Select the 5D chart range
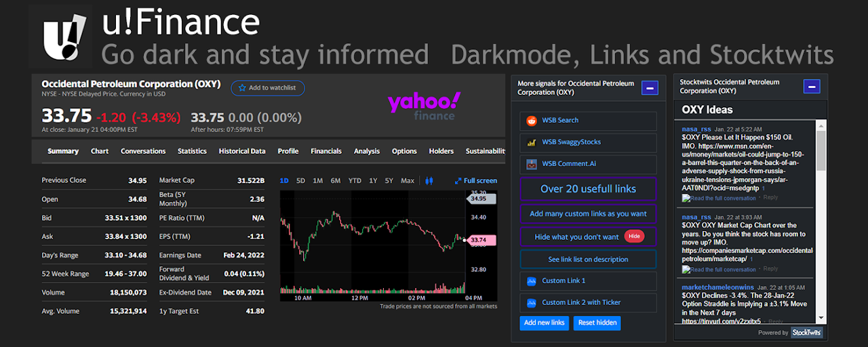 (300, 181)
